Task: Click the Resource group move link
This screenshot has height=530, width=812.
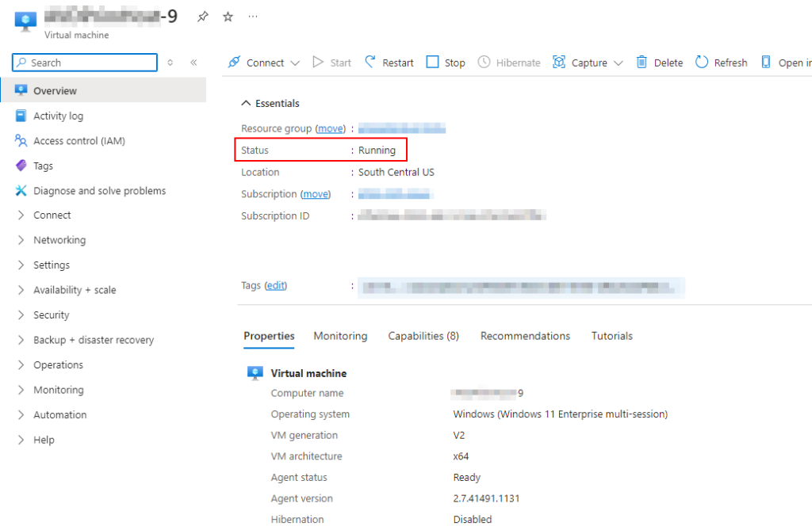Action: pyautogui.click(x=331, y=128)
